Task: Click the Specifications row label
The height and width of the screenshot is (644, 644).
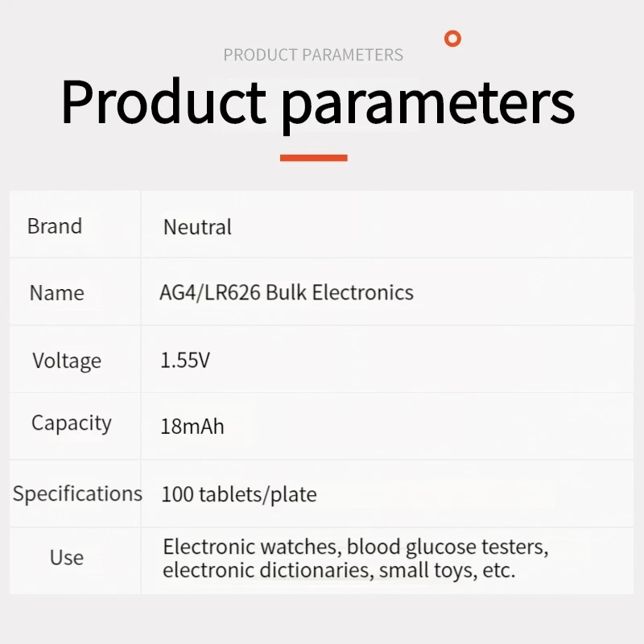Action: pos(77,493)
